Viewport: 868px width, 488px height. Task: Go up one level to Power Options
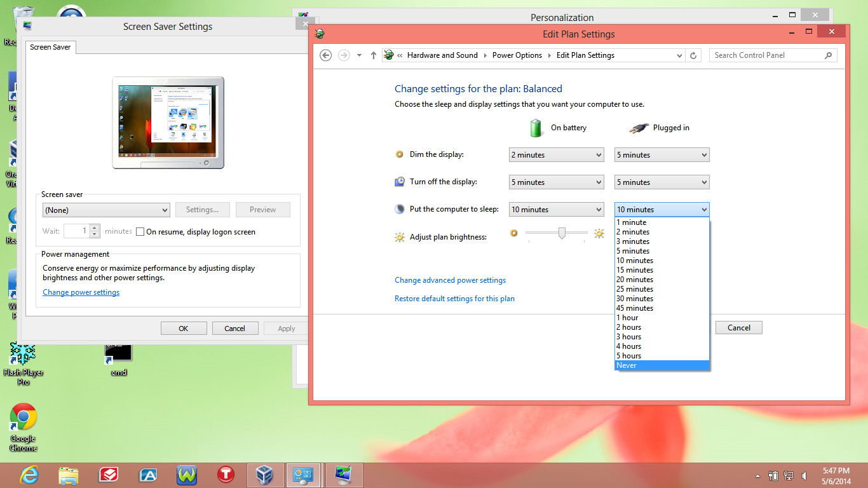pos(374,55)
